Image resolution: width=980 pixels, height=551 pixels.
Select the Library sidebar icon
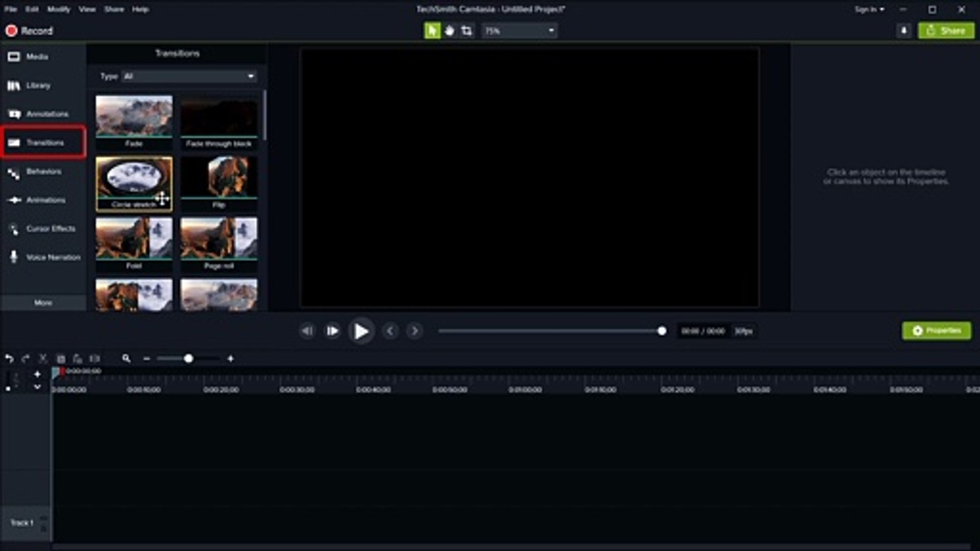click(38, 85)
